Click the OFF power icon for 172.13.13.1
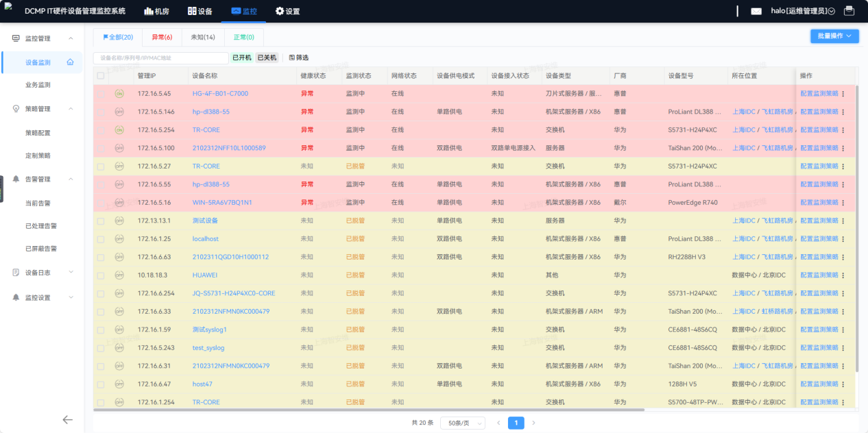Viewport: 868px width, 433px height. [x=119, y=221]
